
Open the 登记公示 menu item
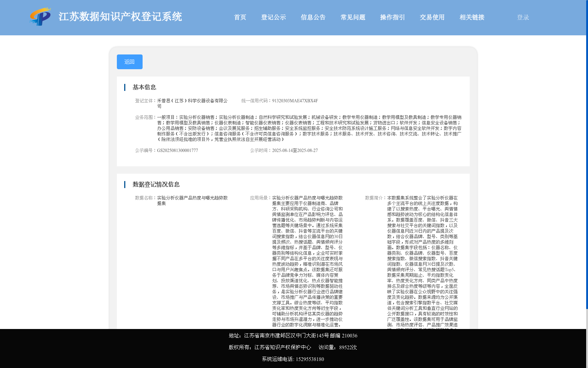click(273, 17)
